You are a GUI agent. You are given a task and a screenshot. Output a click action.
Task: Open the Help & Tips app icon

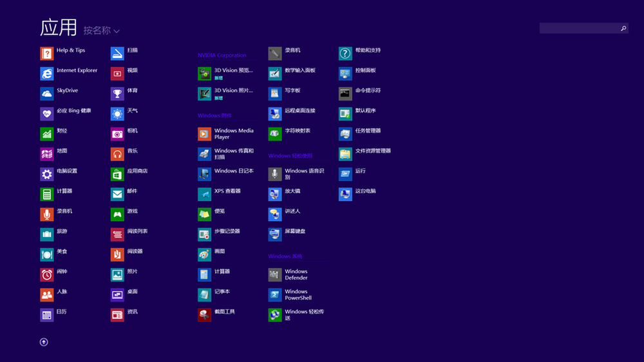coord(47,53)
